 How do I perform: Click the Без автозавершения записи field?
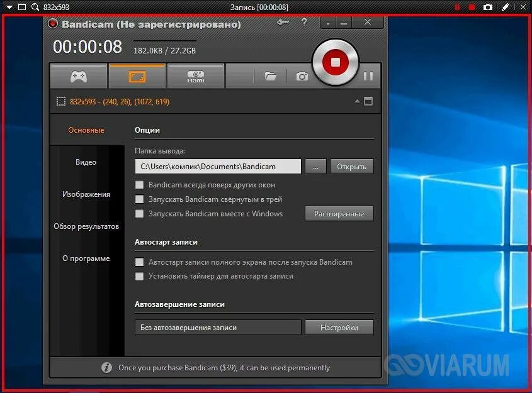[218, 327]
